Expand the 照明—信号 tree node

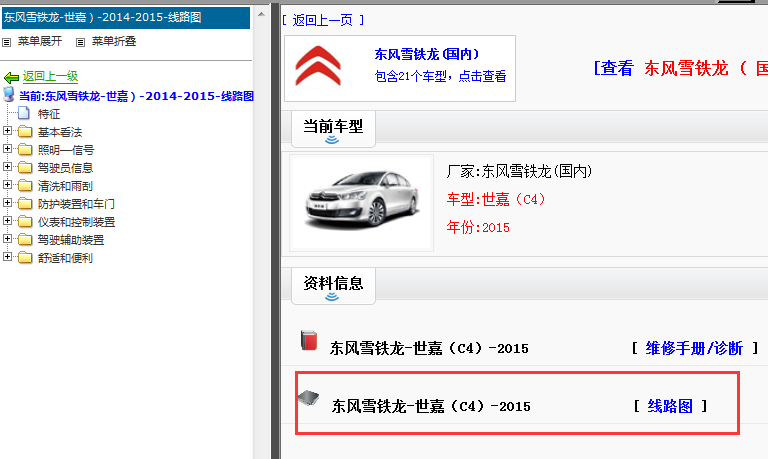7,148
